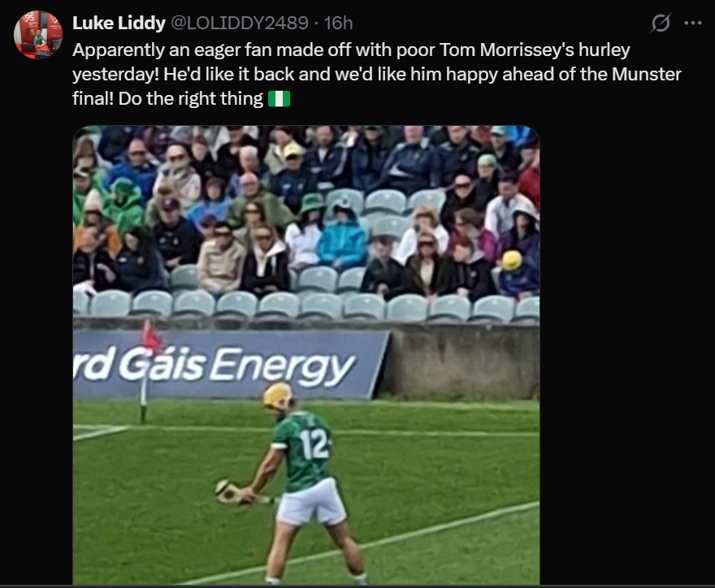This screenshot has height=588, width=715.
Task: Open the Grok explain-post icon
Action: click(x=661, y=23)
